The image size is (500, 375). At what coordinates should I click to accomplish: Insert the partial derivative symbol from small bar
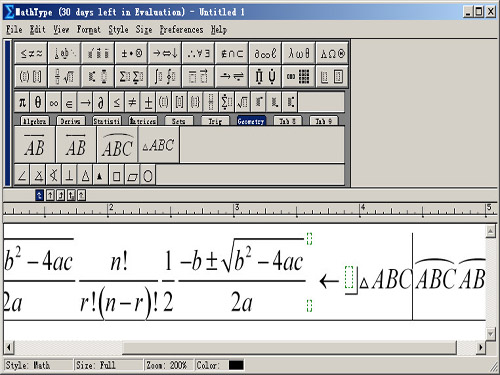pyautogui.click(x=101, y=102)
